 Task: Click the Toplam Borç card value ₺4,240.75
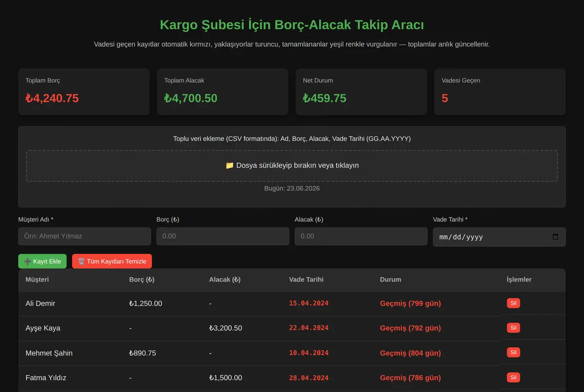click(x=52, y=98)
